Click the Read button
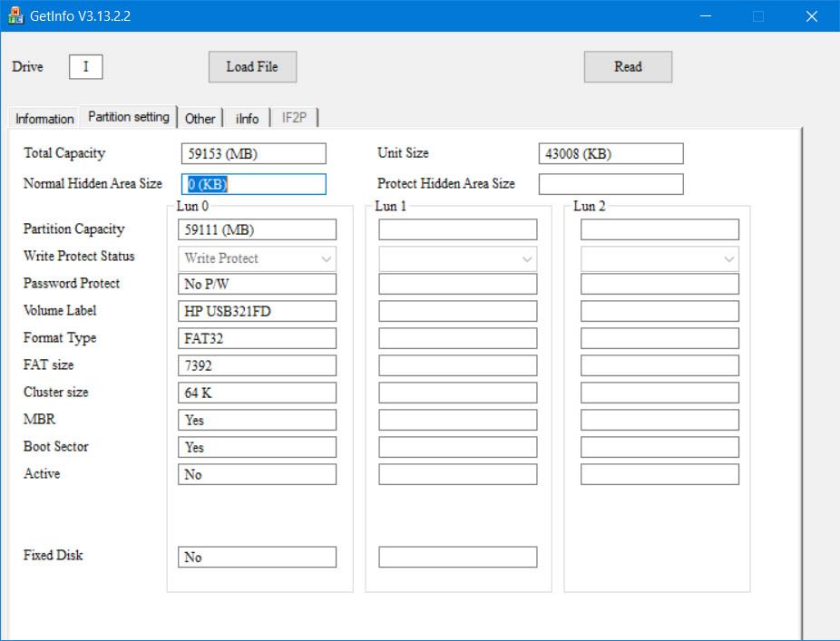The width and height of the screenshot is (840, 641). coord(628,67)
